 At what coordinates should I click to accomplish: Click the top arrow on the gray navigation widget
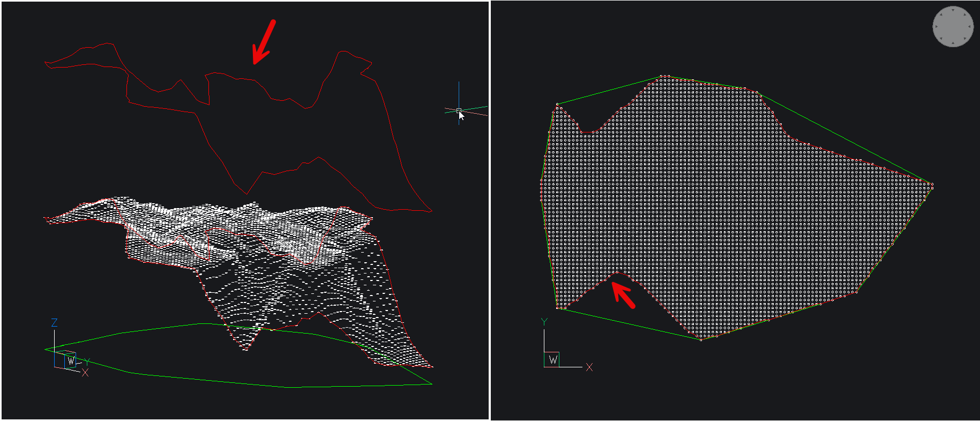click(953, 10)
